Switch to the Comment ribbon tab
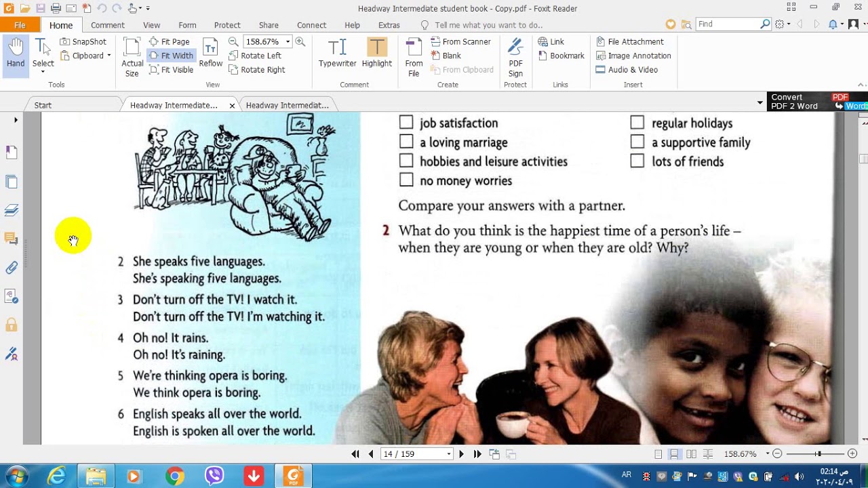The image size is (868, 488). (108, 25)
